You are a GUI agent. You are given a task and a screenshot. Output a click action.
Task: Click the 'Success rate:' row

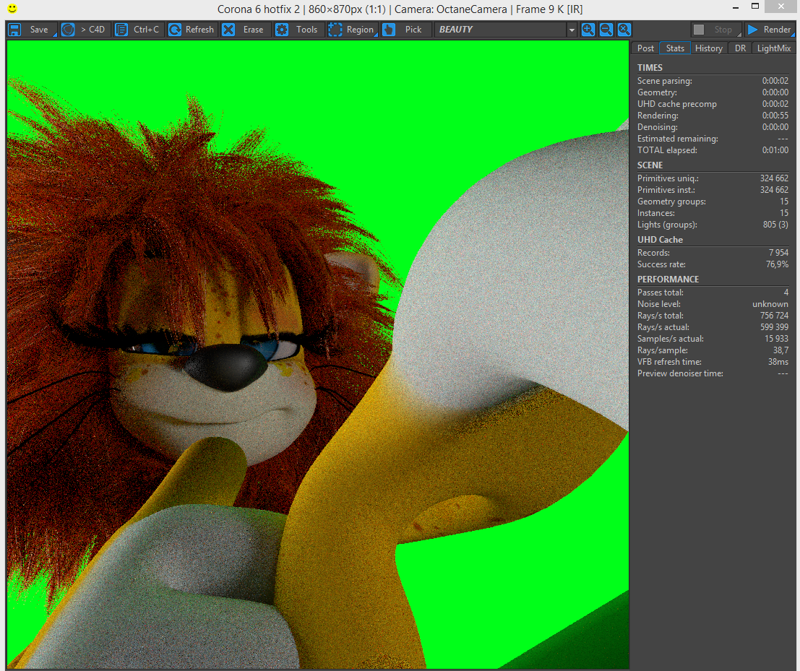tap(712, 264)
